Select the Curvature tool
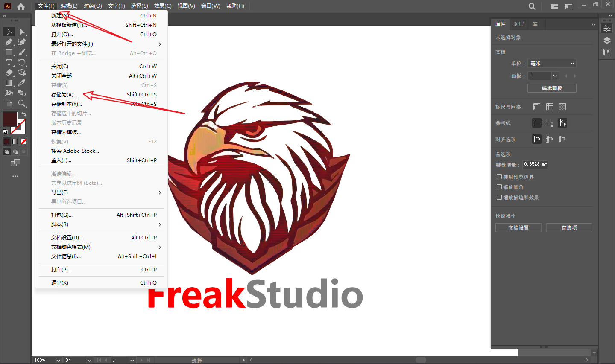Screen dimensions: 615x364 pos(22,42)
